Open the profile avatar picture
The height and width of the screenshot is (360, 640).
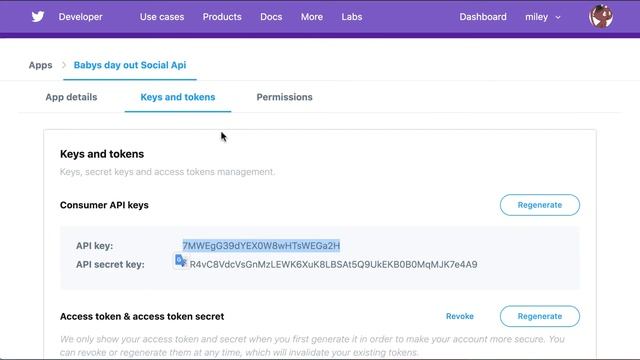point(601,17)
